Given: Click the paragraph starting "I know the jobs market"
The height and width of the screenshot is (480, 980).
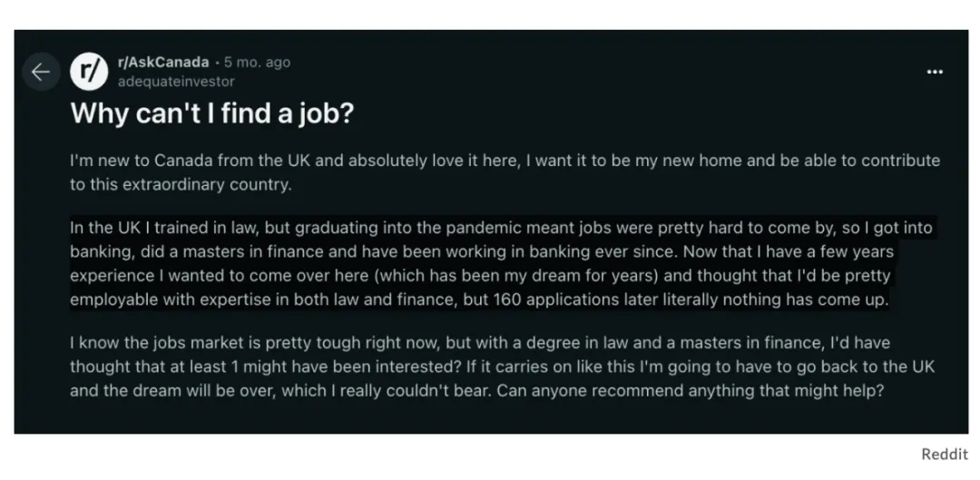Looking at the screenshot, I should pyautogui.click(x=503, y=367).
